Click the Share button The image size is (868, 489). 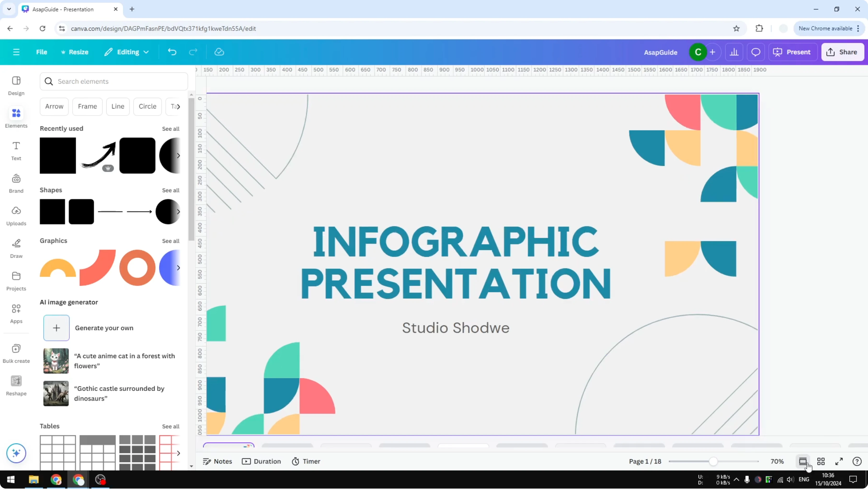click(842, 52)
